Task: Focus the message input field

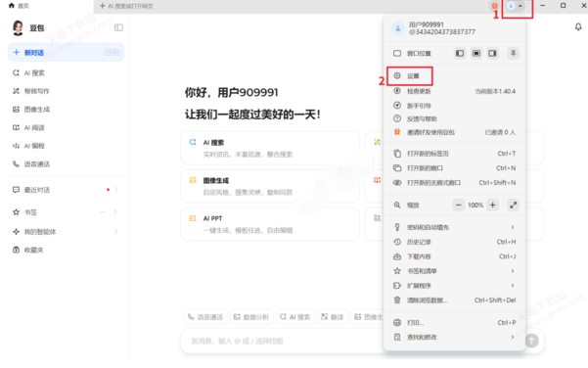Action: (281, 341)
